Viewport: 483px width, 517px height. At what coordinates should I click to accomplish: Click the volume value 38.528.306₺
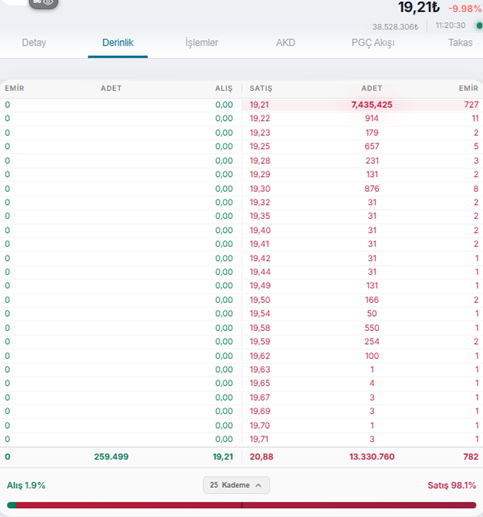pyautogui.click(x=395, y=27)
